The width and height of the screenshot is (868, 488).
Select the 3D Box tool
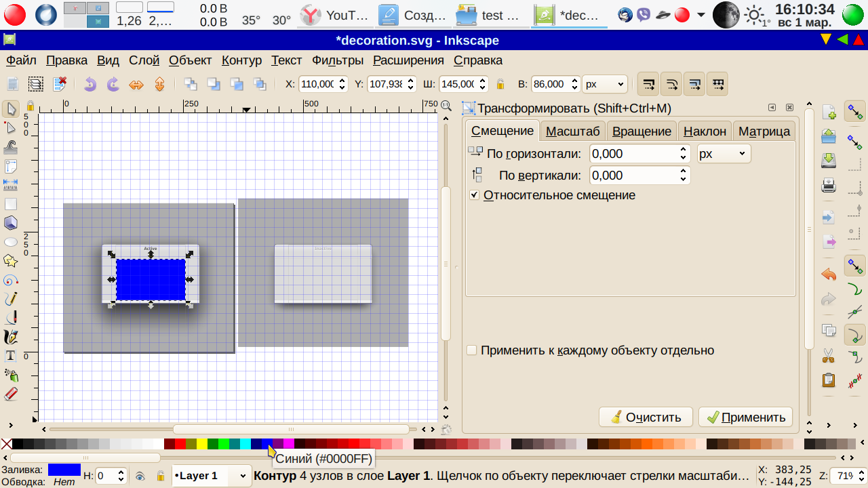point(11,222)
